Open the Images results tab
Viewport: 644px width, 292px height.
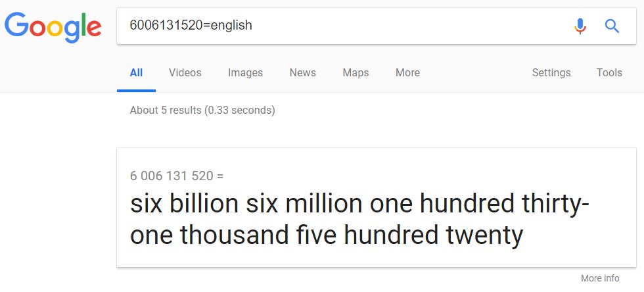245,73
